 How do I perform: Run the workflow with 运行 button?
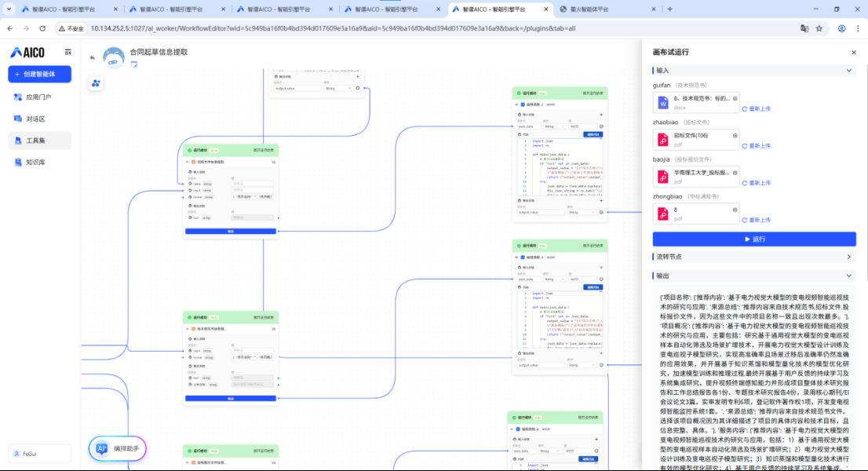[754, 239]
